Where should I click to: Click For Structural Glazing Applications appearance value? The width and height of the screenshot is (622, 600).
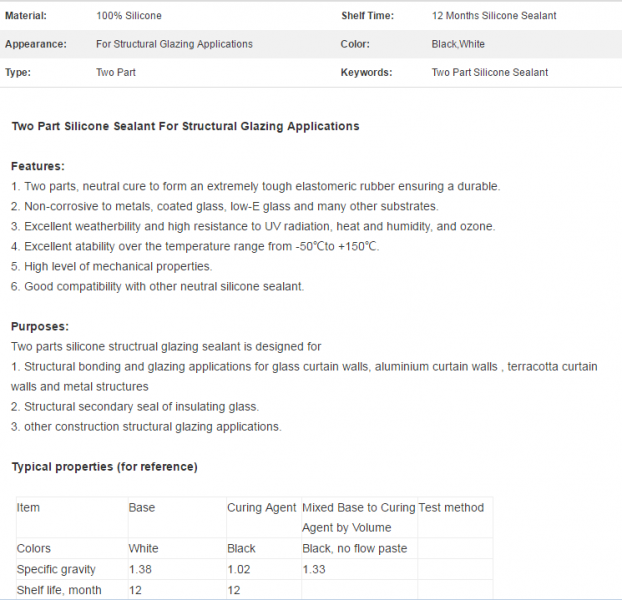click(x=174, y=44)
